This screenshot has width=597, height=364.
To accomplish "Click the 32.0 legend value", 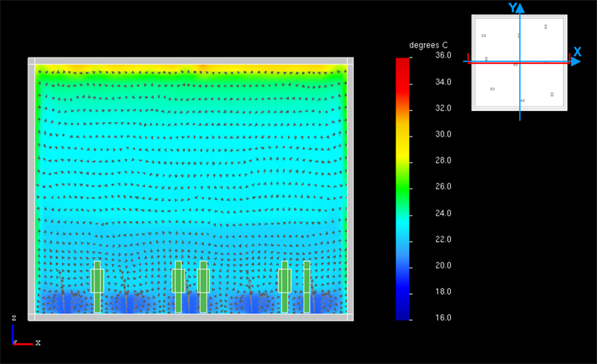I will [x=443, y=108].
